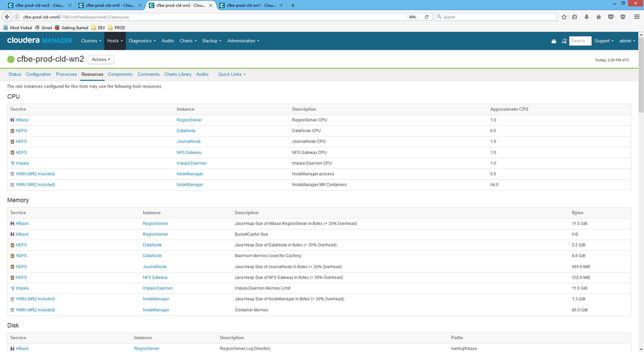Open the browser downloads arrow icon

[x=587, y=17]
